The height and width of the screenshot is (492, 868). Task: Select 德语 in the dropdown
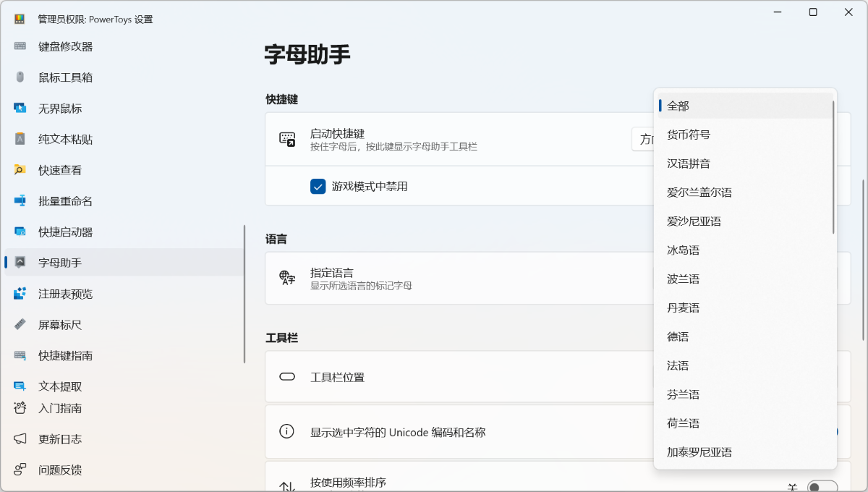744,337
